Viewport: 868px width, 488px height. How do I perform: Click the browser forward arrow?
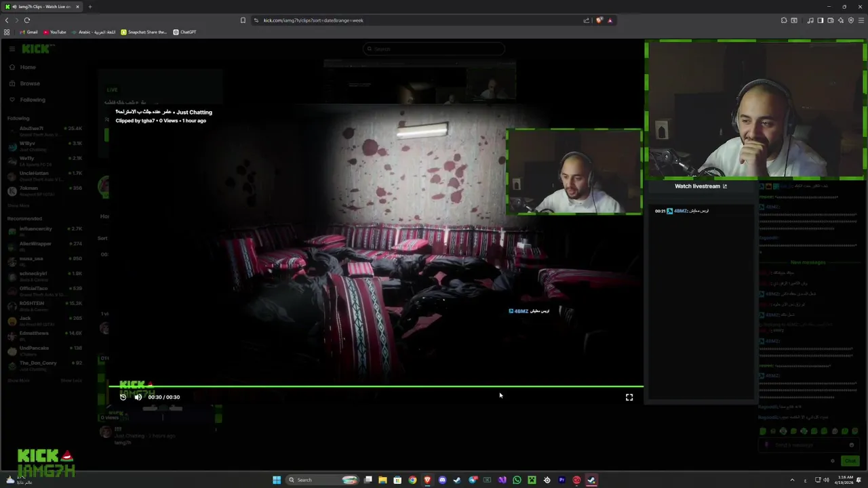16,20
